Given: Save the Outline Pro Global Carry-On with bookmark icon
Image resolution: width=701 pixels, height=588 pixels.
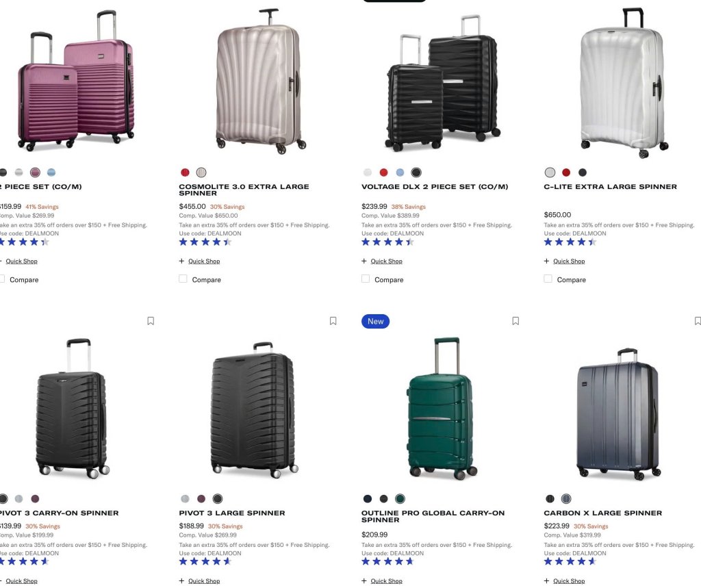Looking at the screenshot, I should coord(515,321).
